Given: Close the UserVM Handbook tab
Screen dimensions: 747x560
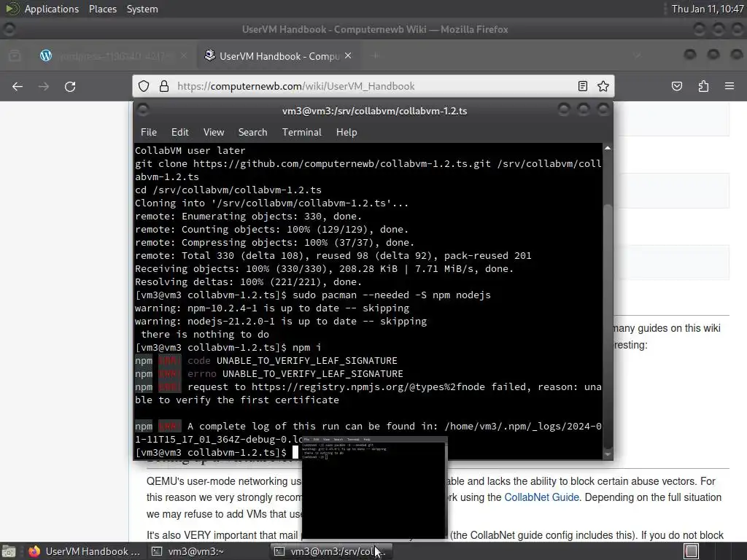Looking at the screenshot, I should tap(348, 55).
